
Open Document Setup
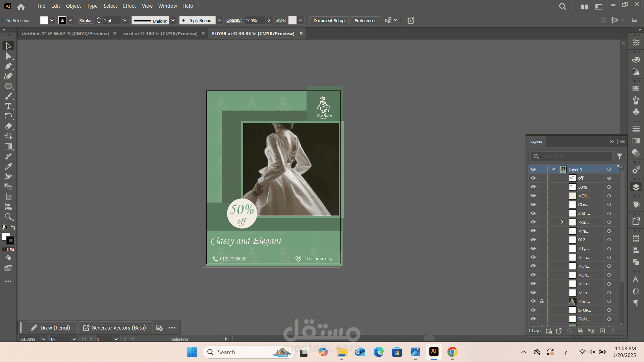pos(329,20)
